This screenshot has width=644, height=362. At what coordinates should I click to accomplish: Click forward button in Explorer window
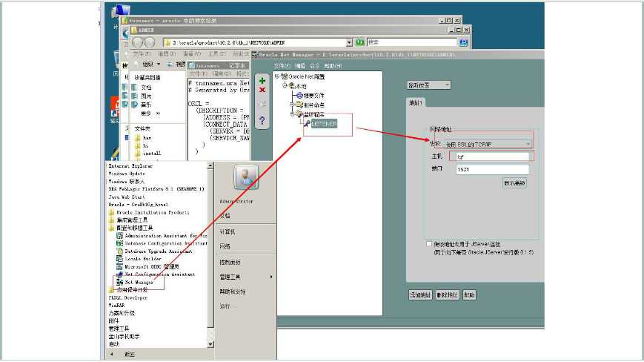150,42
